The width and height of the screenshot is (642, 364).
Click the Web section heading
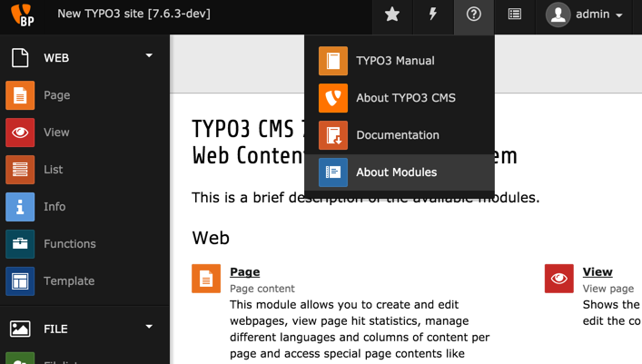tap(211, 238)
